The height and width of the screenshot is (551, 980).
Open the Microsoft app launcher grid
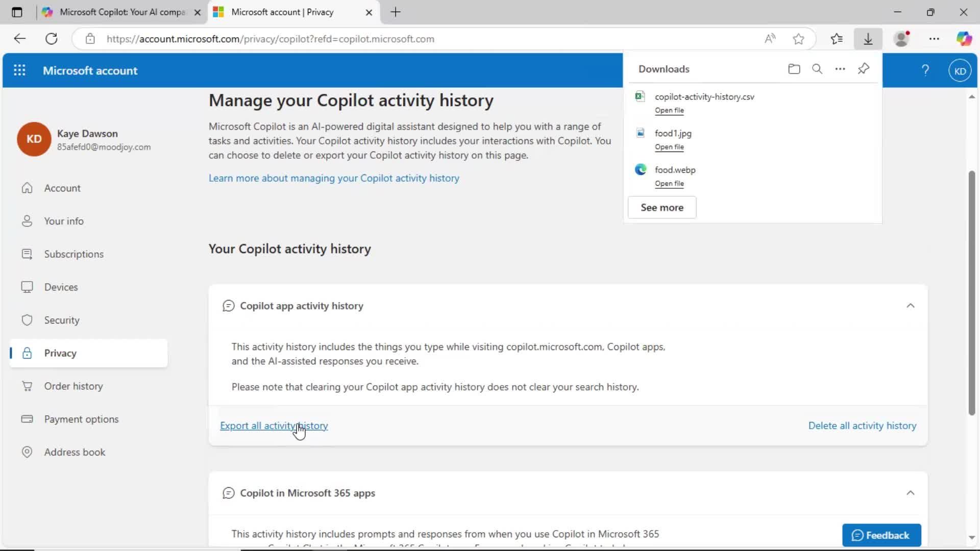[x=19, y=70]
